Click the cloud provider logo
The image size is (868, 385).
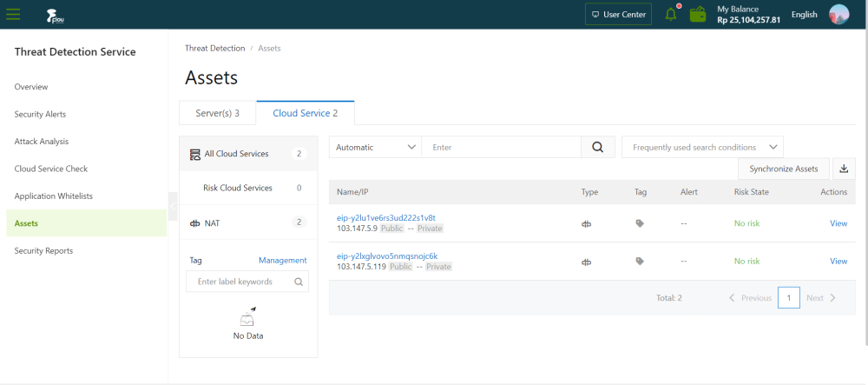[55, 16]
